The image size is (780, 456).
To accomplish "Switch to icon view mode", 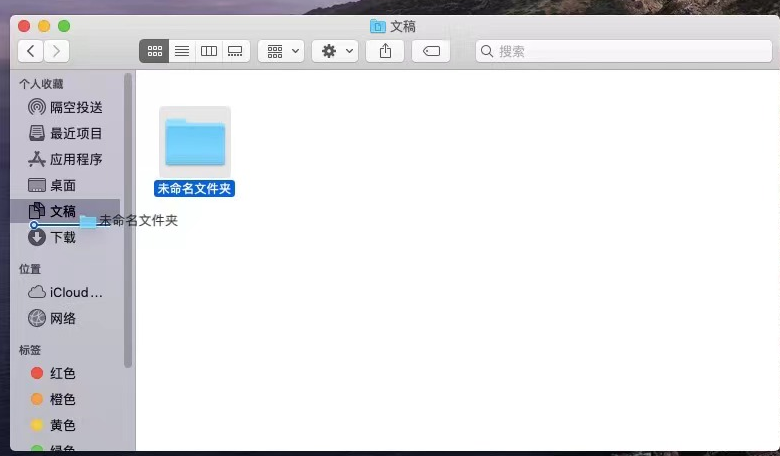I will 154,51.
